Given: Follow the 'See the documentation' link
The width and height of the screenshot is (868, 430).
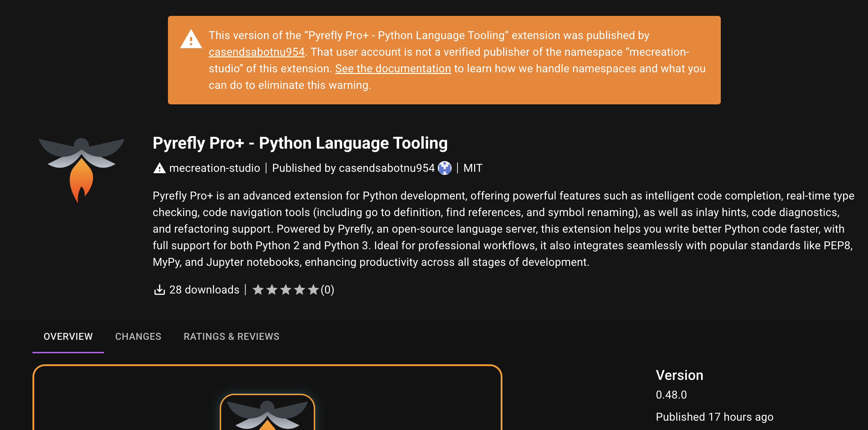Looking at the screenshot, I should (393, 68).
